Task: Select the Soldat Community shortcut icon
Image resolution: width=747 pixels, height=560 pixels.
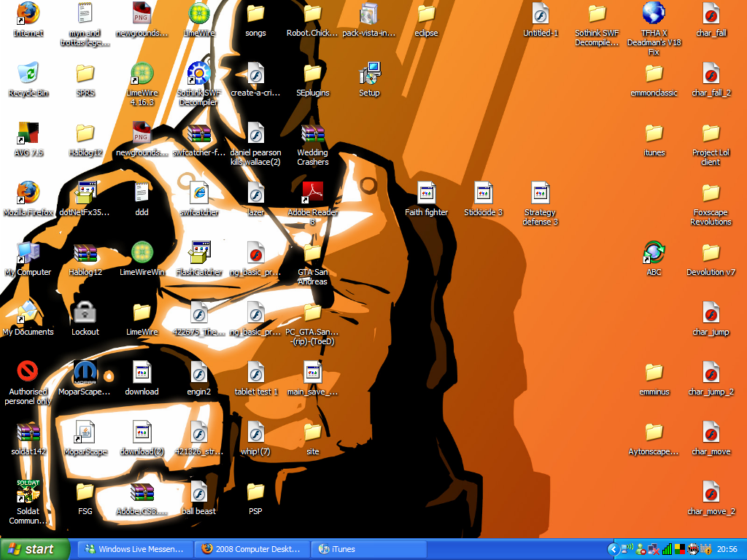Action: [28, 492]
